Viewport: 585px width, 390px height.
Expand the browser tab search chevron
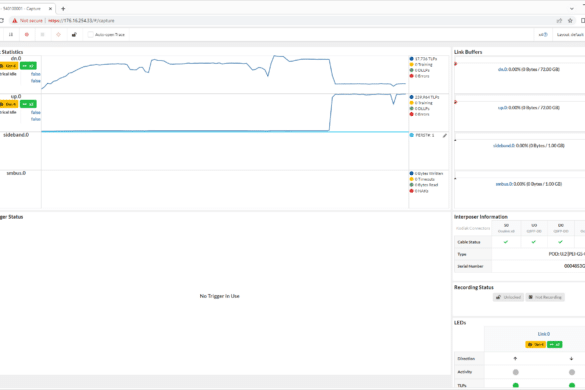pos(572,9)
